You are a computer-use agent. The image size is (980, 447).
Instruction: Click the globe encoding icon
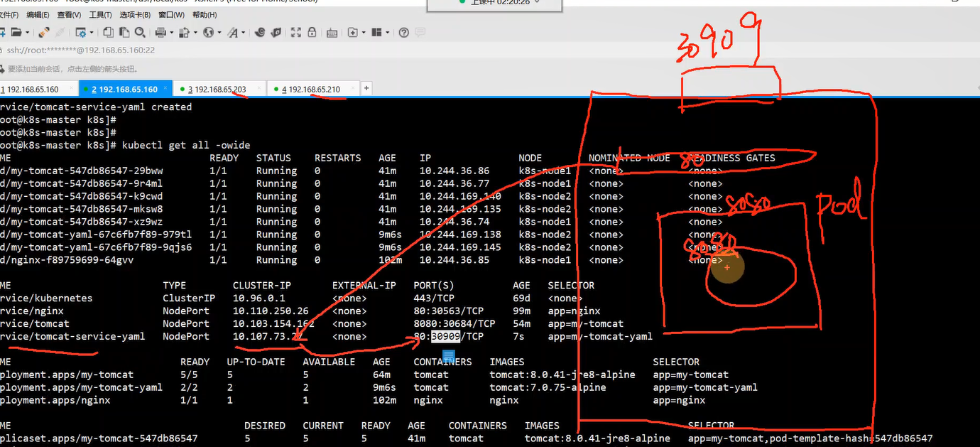pyautogui.click(x=208, y=32)
